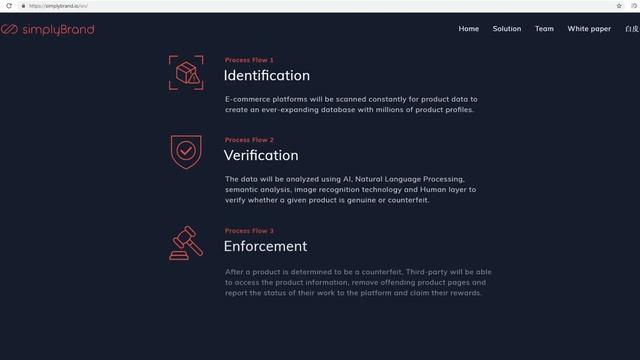The width and height of the screenshot is (640, 360).
Task: Click the simplyBrand logo
Action: coord(48,29)
